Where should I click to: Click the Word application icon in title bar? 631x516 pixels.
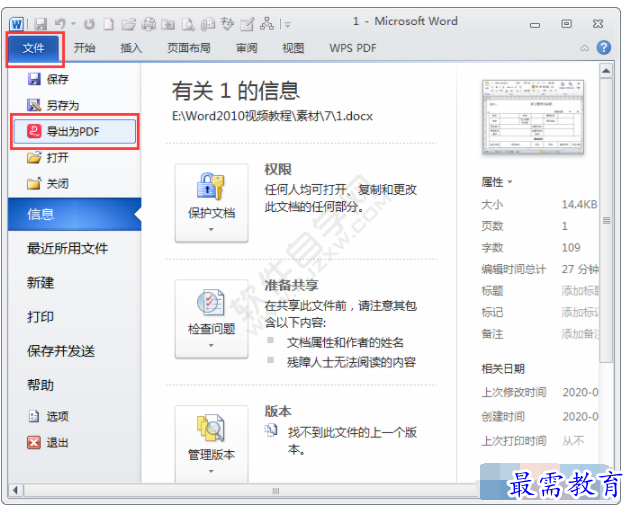click(16, 24)
